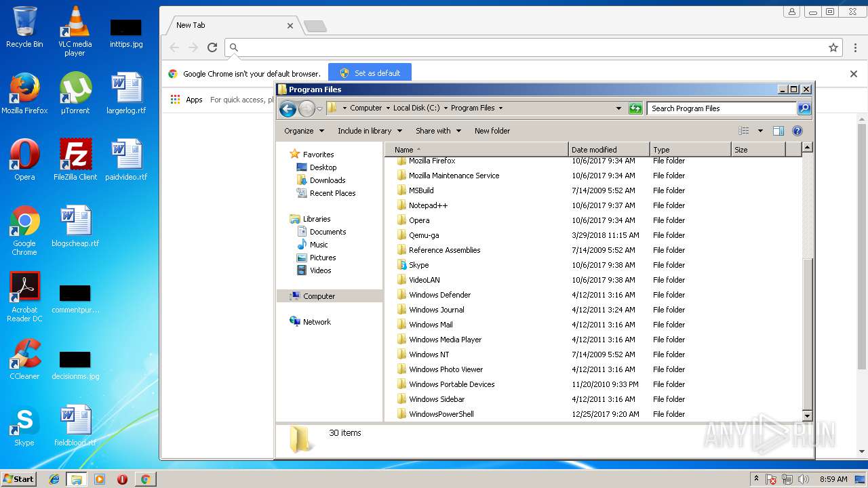868x488 pixels.
Task: Expand address bar history dropdown arrow
Action: [x=618, y=108]
